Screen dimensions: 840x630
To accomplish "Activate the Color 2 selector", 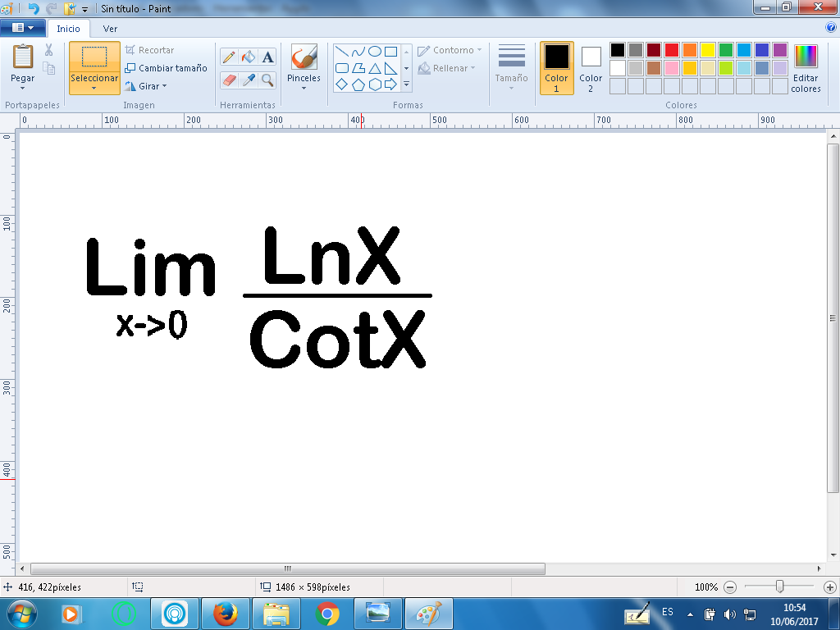I will [591, 67].
